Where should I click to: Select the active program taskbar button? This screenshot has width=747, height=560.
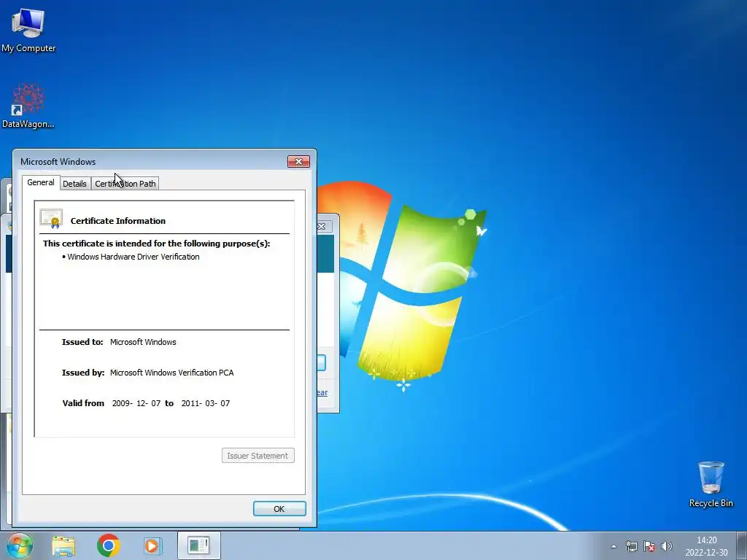198,545
